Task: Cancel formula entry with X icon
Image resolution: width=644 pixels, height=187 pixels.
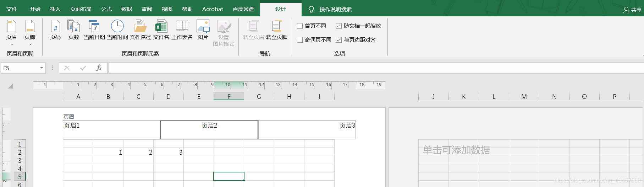Action: [67, 68]
